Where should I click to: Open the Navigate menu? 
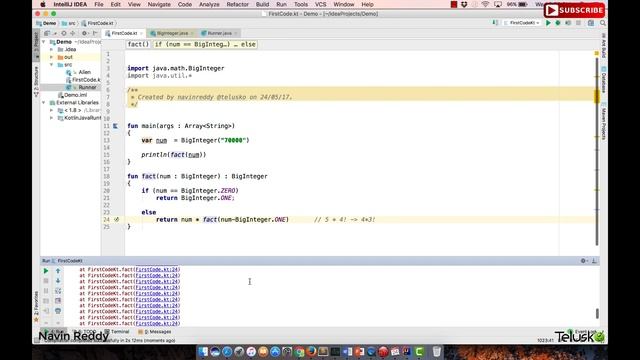point(159,4)
